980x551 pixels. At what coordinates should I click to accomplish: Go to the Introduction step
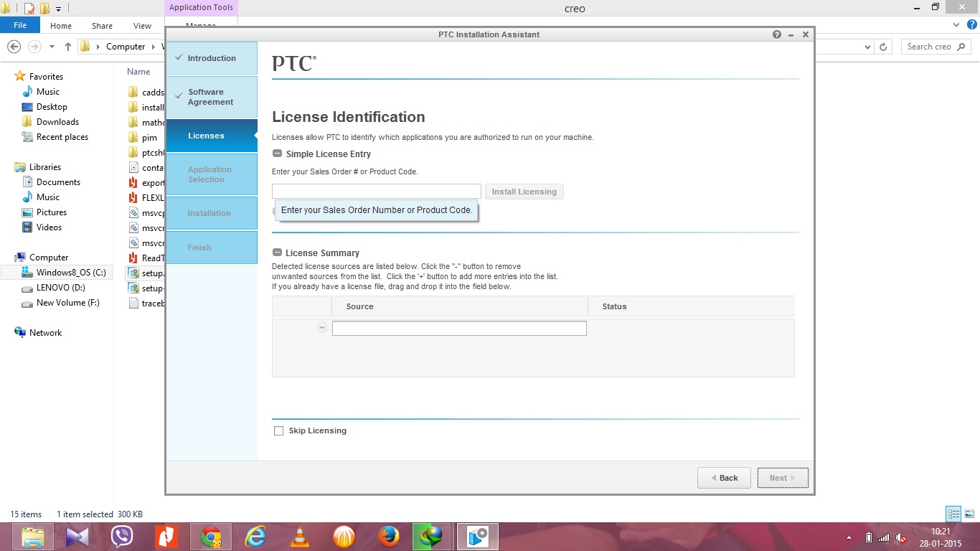pos(212,58)
